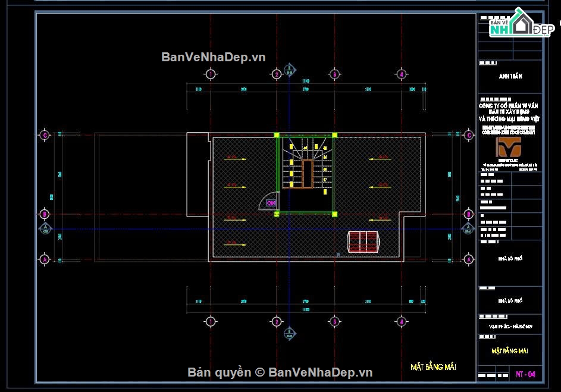Select grid bubble 4 below the plan
561x392 pixels.
point(402,322)
